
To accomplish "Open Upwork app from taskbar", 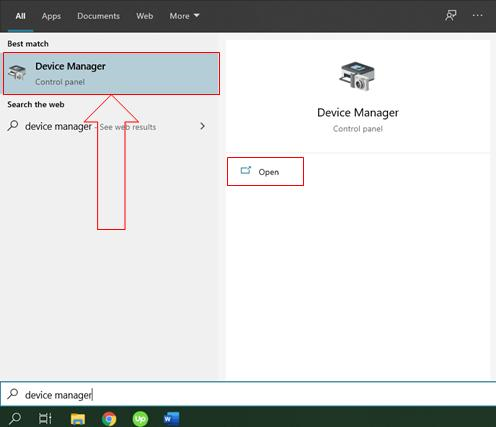I will click(x=140, y=419).
